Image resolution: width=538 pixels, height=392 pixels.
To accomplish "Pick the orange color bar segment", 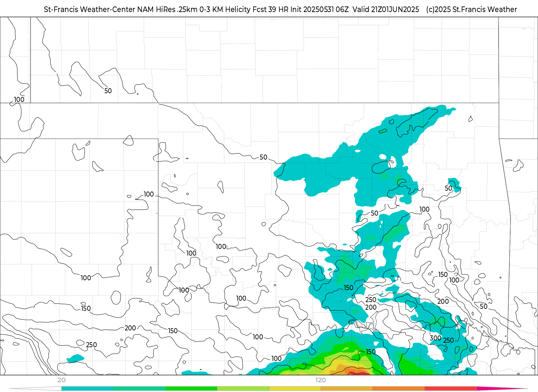I will click(x=398, y=389).
